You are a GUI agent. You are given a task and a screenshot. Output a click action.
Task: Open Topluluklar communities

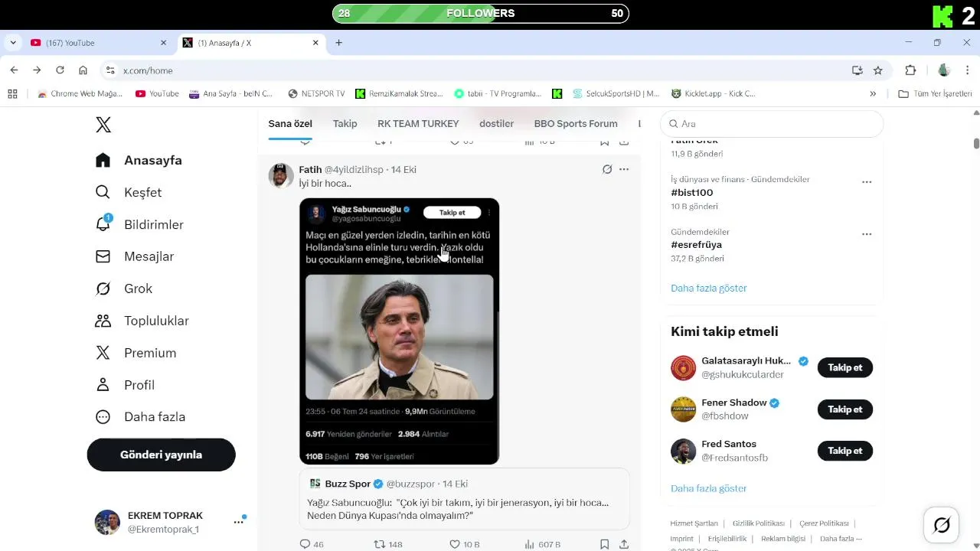pos(142,321)
